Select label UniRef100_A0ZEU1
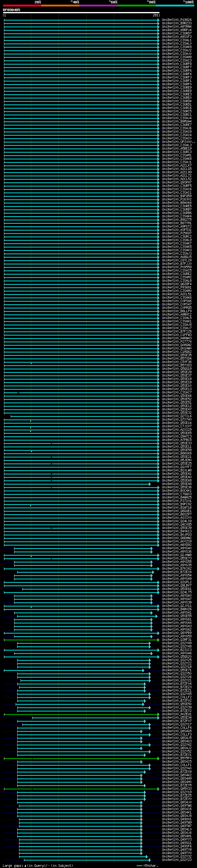This screenshot has width=197, height=868. coord(177,714)
